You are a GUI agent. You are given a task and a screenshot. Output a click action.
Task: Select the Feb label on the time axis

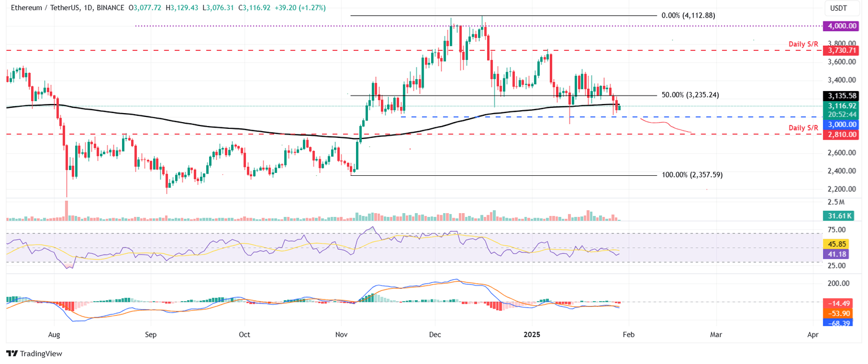628,334
